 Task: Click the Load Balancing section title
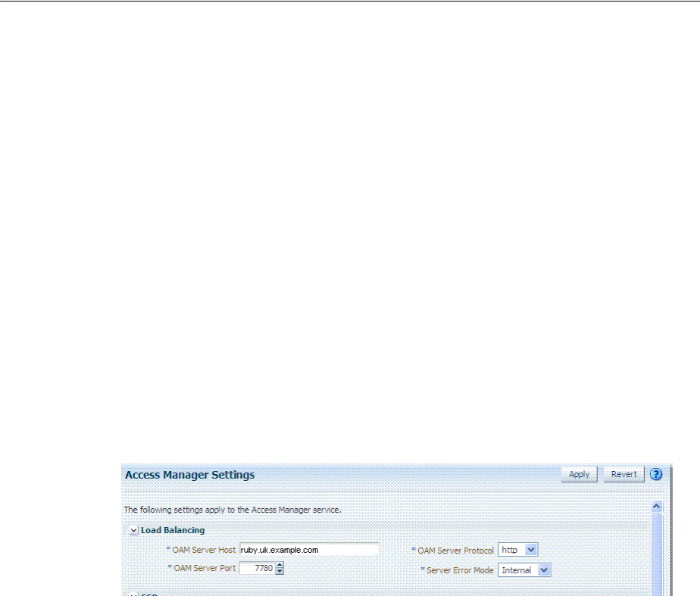[173, 530]
